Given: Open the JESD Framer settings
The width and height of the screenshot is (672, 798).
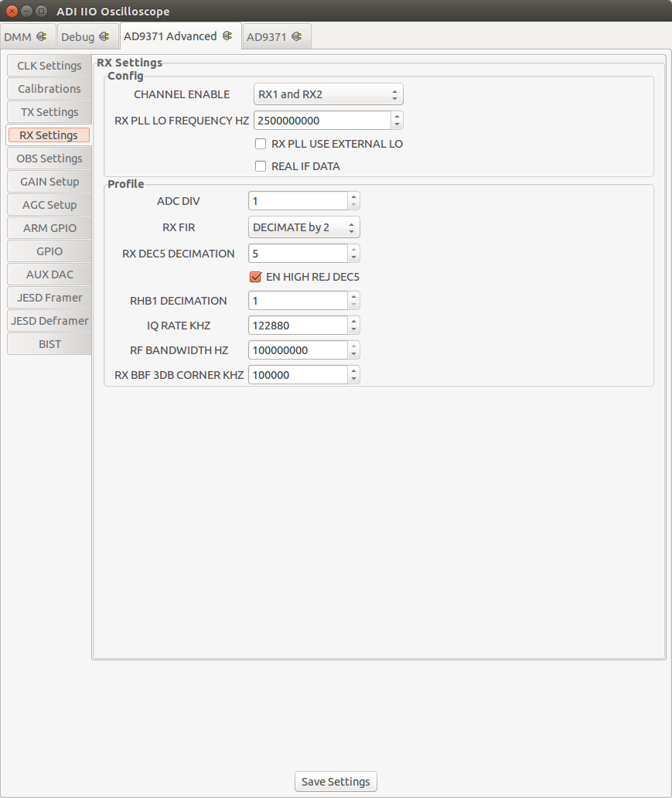Looking at the screenshot, I should [49, 298].
